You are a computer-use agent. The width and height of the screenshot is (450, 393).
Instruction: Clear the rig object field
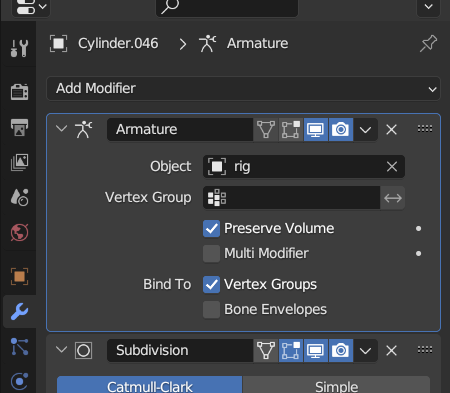coord(392,166)
